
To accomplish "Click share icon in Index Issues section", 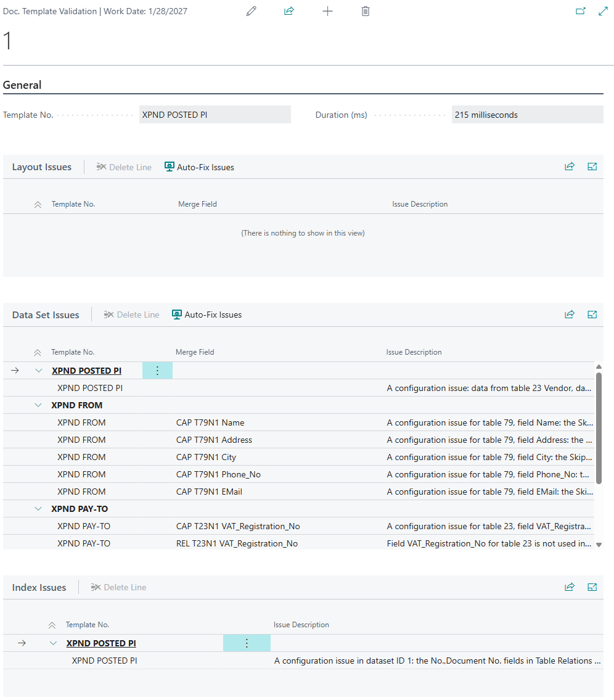I will pyautogui.click(x=570, y=587).
